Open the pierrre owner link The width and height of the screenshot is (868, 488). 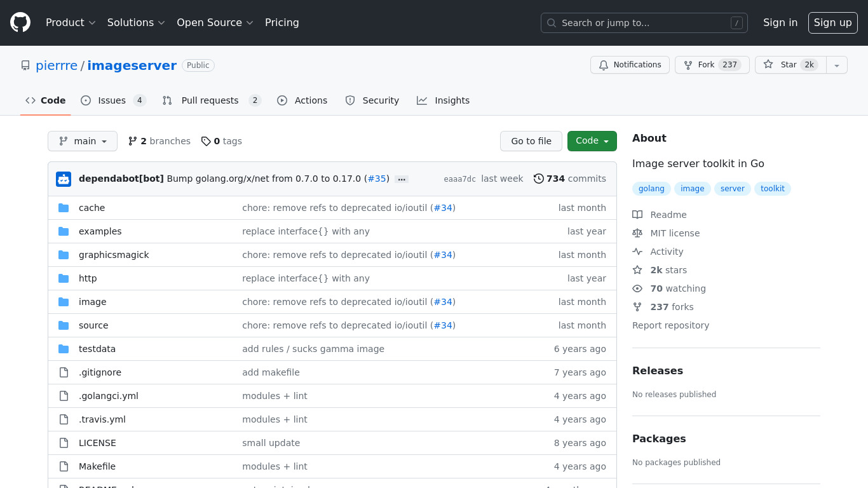(57, 65)
